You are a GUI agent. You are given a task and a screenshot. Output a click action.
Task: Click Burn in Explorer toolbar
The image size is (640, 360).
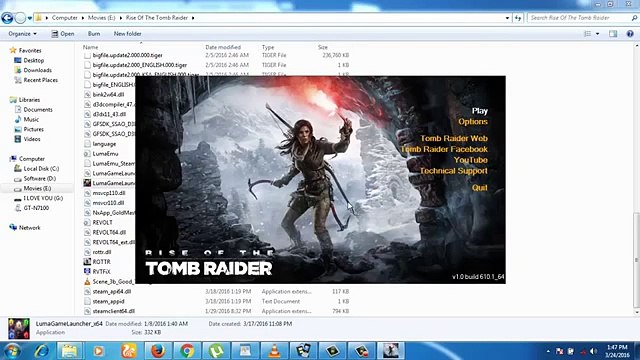point(94,34)
